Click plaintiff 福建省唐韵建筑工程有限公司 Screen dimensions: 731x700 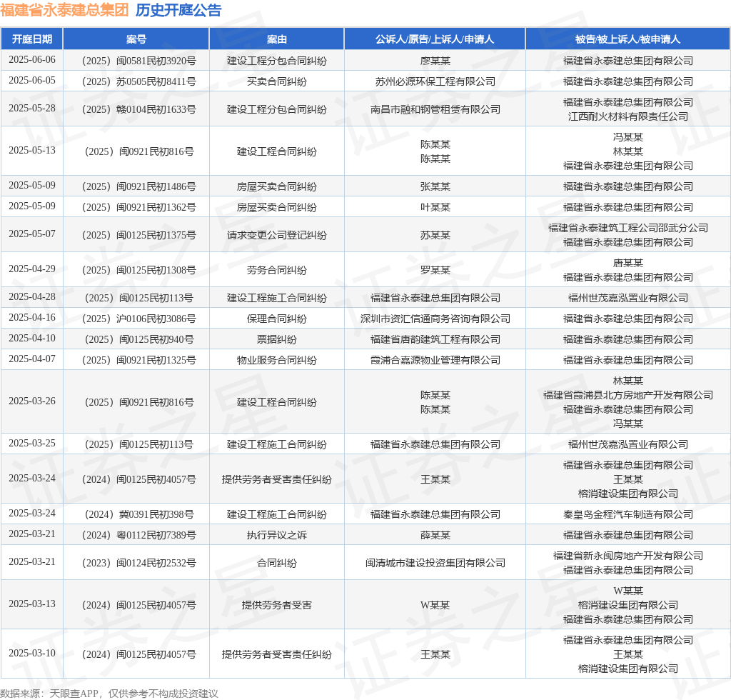click(435, 339)
